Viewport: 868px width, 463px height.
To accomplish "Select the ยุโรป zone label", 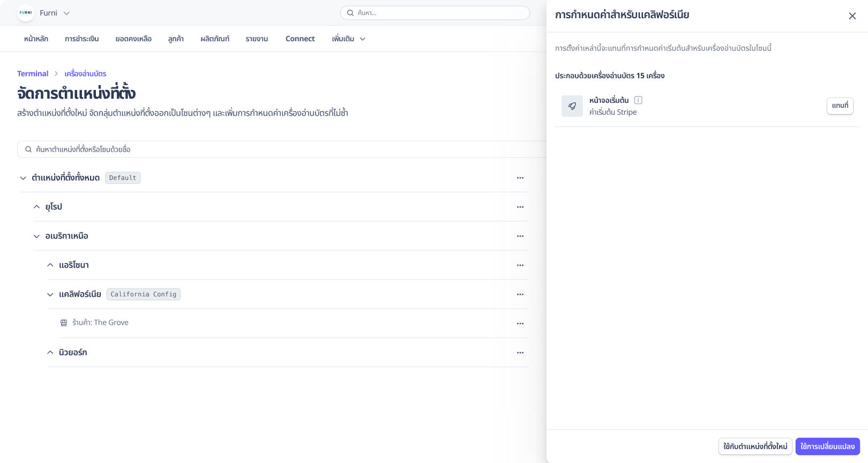I will (54, 207).
